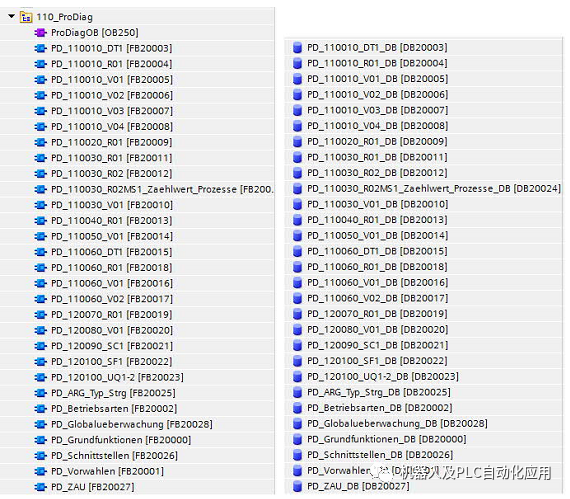Select PD_120090_SC1_DB [DB20021] entry
Viewport: 570px width, 499px height.
(x=377, y=345)
